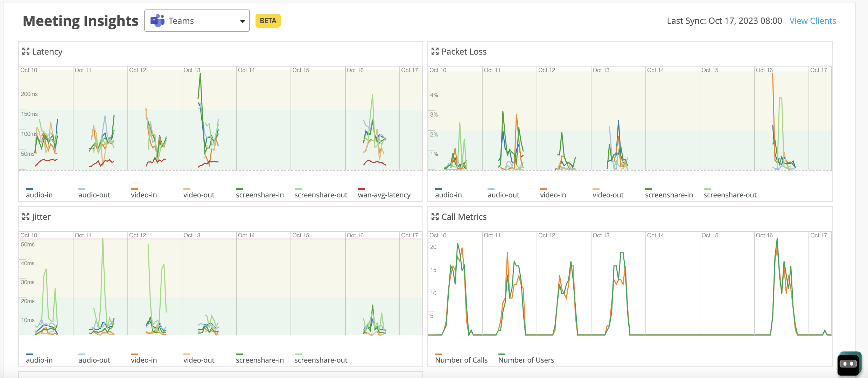This screenshot has width=868, height=378.
Task: Toggle Number of Calls legend item
Action: click(461, 360)
